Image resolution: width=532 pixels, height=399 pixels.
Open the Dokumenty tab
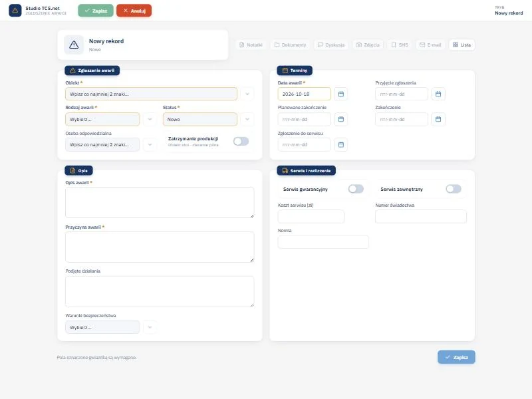point(290,45)
